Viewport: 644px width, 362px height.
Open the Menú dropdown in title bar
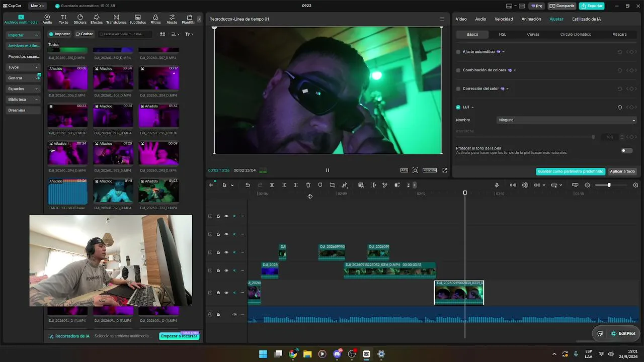click(37, 6)
